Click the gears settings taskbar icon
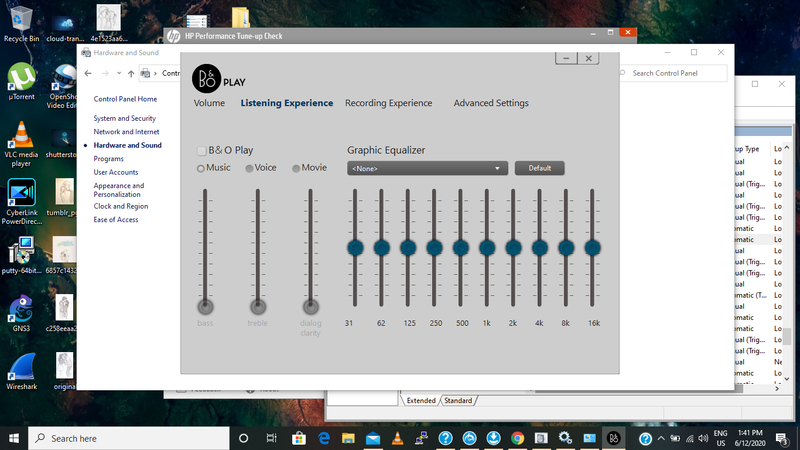The width and height of the screenshot is (800, 450). click(565, 438)
